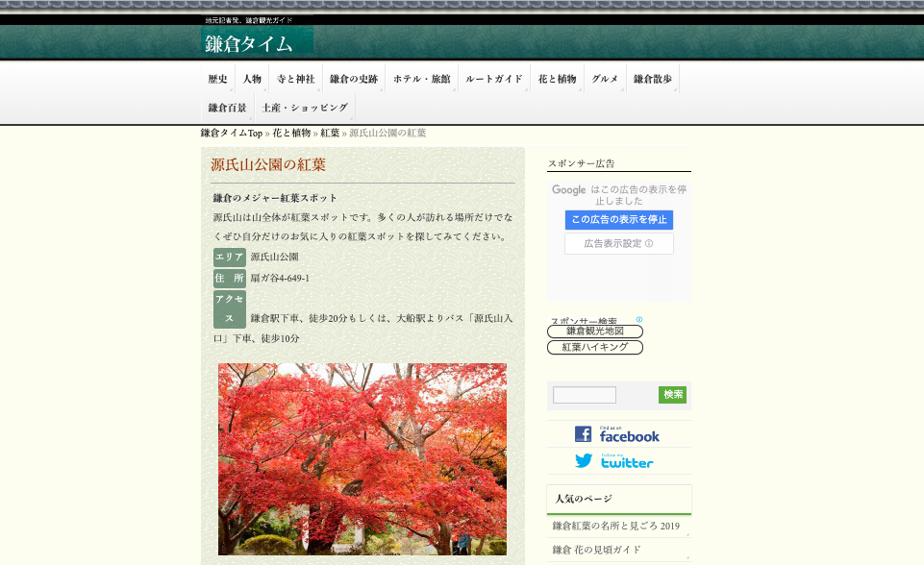Click the エリア label badge
924x565 pixels.
229,257
